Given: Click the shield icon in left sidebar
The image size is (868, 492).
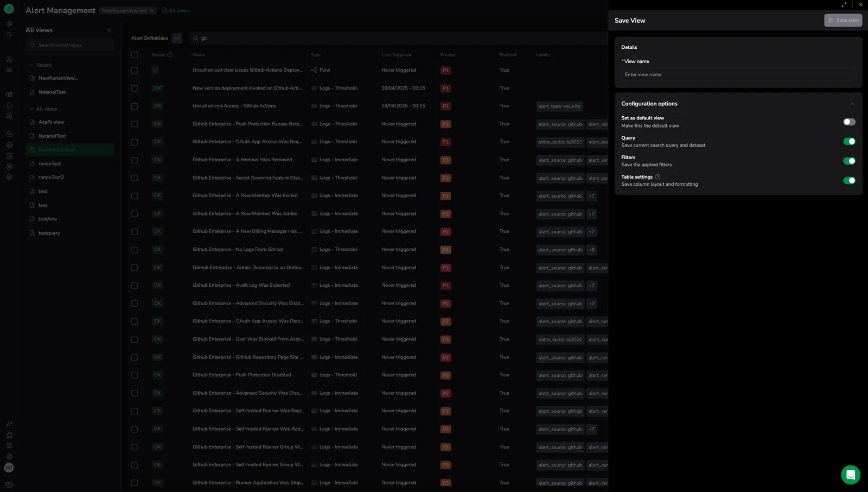Looking at the screenshot, I should (9, 178).
